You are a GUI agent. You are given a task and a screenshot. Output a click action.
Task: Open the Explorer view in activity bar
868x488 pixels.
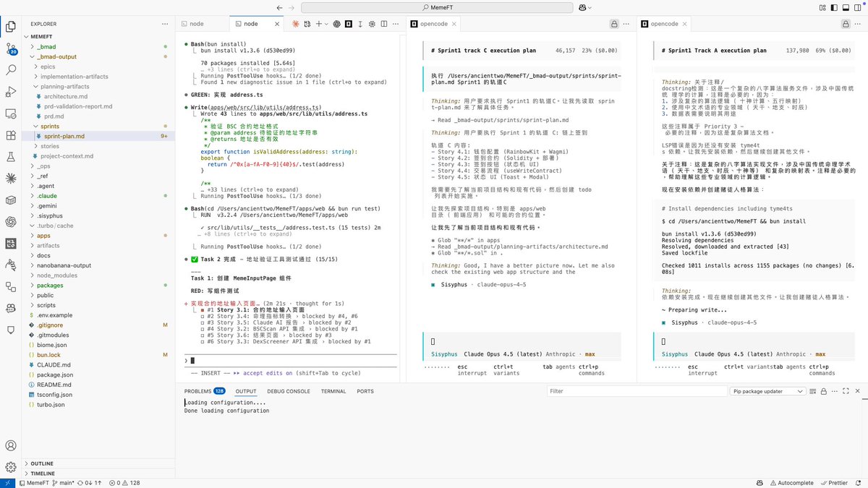[x=11, y=27]
